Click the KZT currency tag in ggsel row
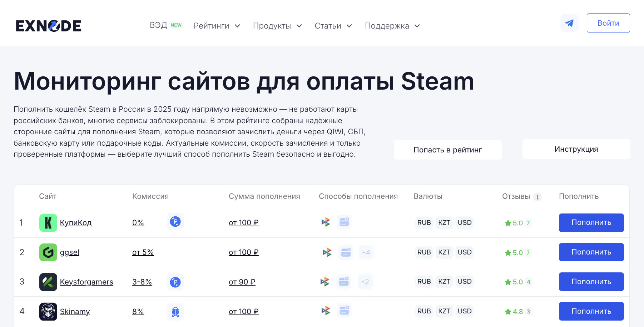Screen dimensions: 644x327 444,252
